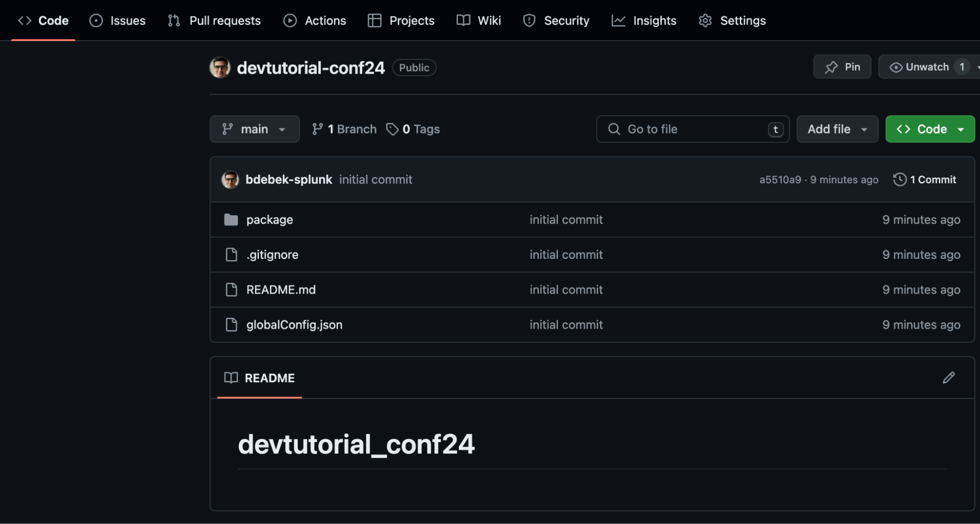Click the Public visibility badge
This screenshot has height=524, width=980.
tap(414, 68)
